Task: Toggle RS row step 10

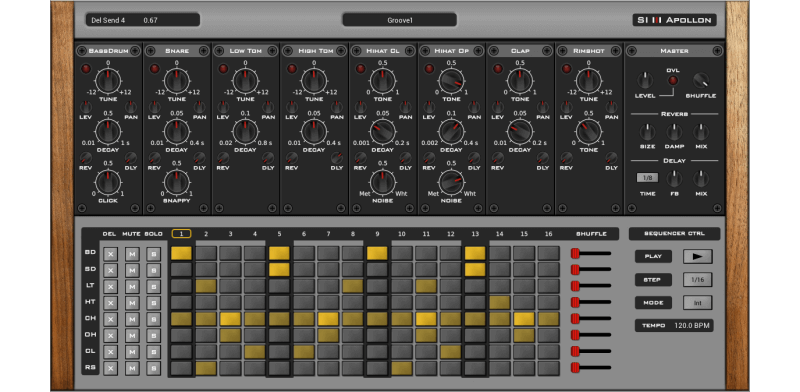Action: 402,368
